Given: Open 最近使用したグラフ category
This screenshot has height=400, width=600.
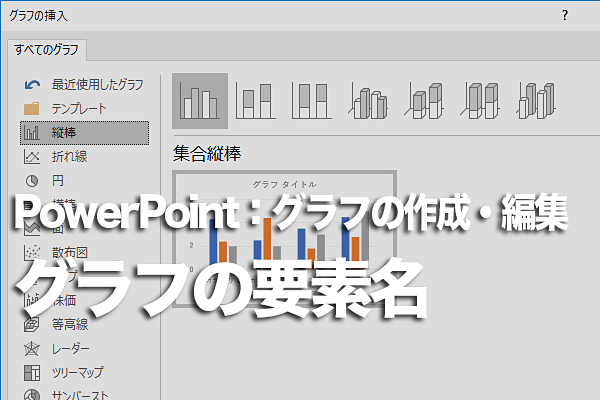Looking at the screenshot, I should point(84,85).
